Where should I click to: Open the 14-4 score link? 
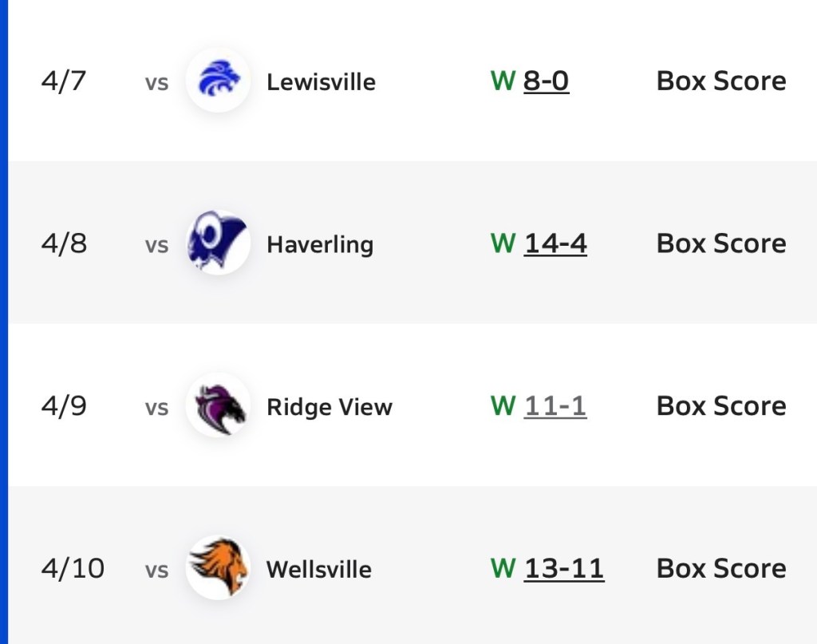pos(555,243)
